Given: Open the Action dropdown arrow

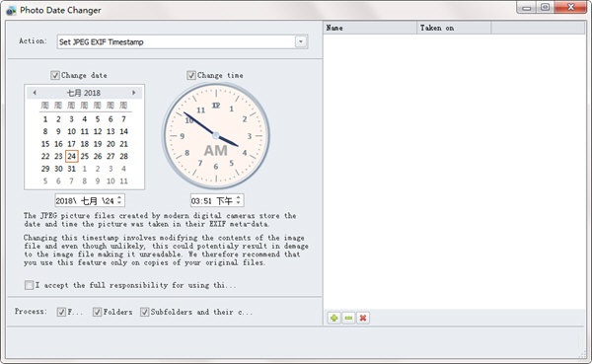Looking at the screenshot, I should [x=301, y=41].
